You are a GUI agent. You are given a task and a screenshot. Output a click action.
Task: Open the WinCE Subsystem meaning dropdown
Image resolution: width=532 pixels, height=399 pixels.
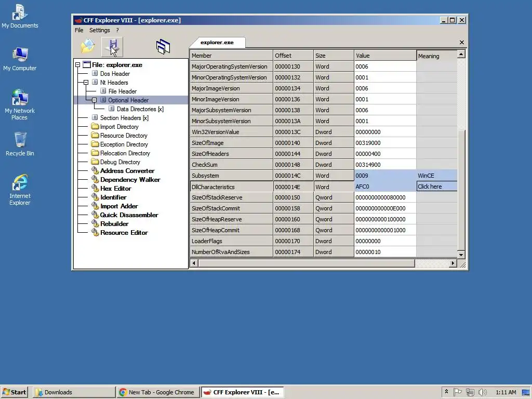click(x=436, y=176)
